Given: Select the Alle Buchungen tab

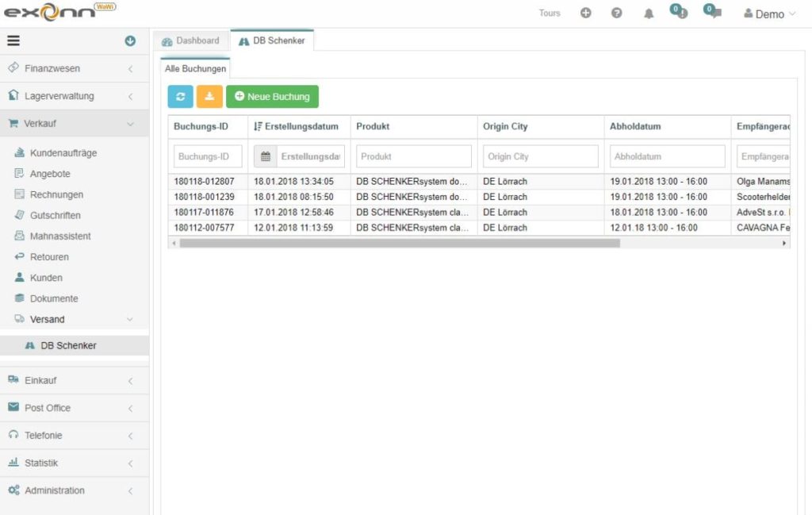Looking at the screenshot, I should [x=195, y=68].
